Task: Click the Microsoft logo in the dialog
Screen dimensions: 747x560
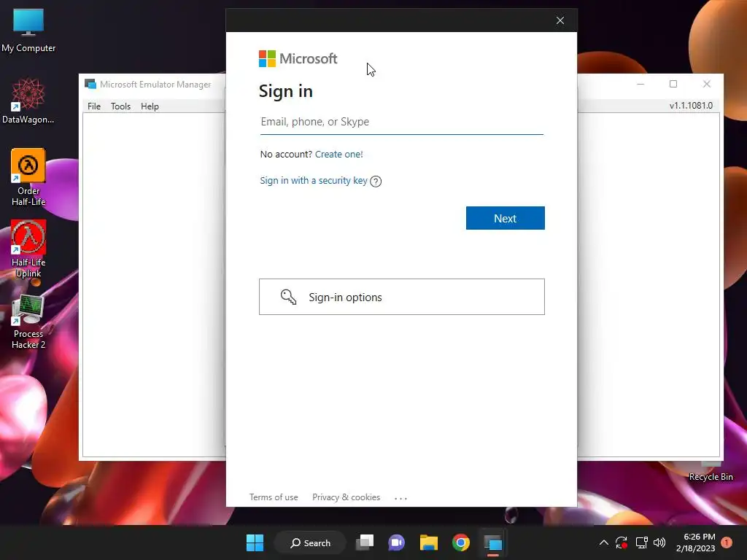Action: point(298,58)
